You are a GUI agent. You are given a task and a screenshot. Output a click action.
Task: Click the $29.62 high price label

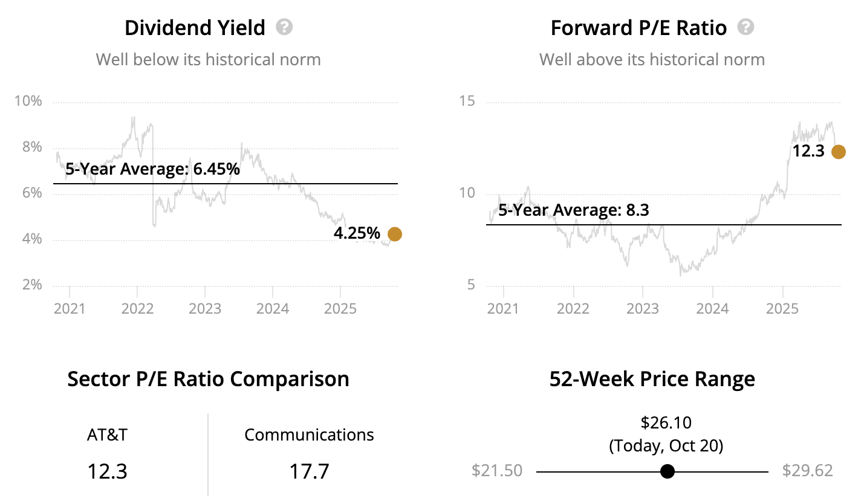click(807, 471)
